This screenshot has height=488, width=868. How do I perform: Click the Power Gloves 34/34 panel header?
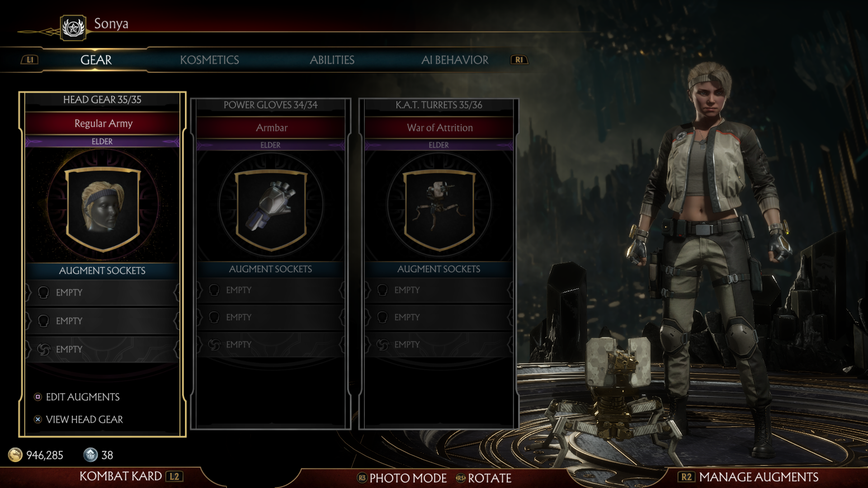(270, 105)
